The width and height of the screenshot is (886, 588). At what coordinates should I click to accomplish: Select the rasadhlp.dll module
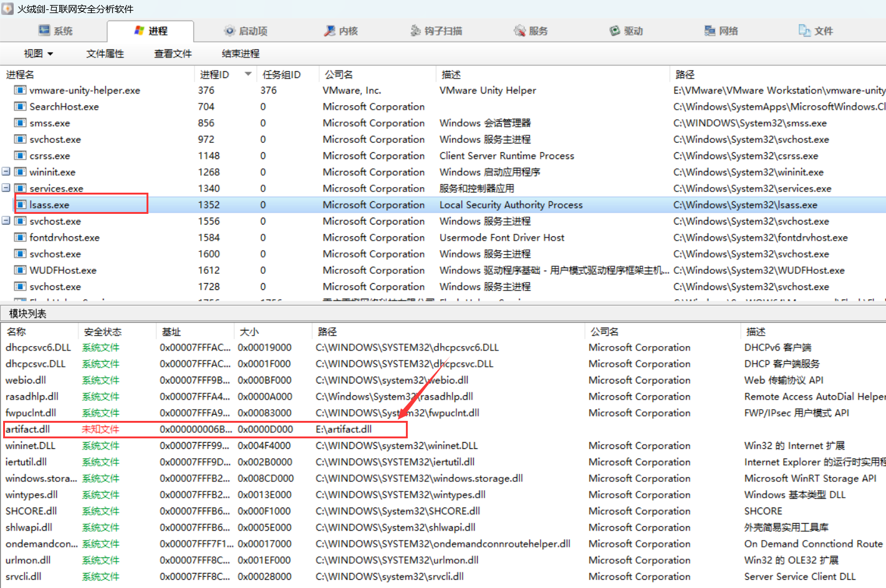pos(32,397)
